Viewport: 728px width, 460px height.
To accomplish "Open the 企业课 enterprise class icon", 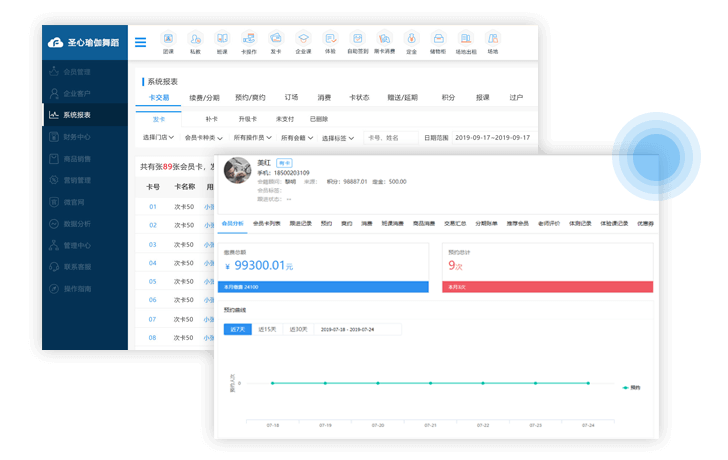I will (x=303, y=43).
